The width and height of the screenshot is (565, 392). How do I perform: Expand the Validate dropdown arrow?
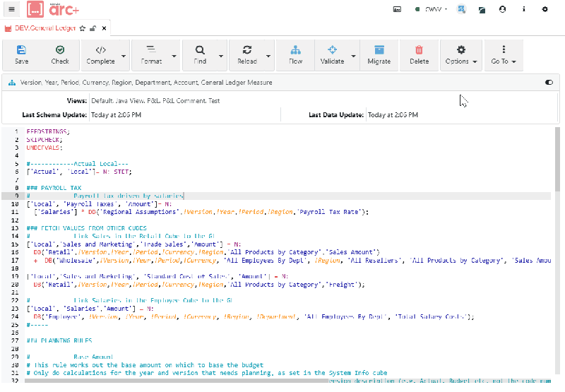pos(354,56)
